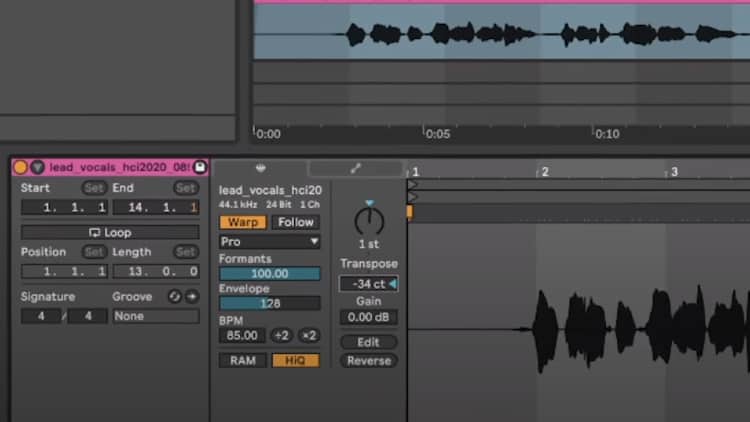The width and height of the screenshot is (750, 422).
Task: Click the Formants 100.00 slider
Action: pyautogui.click(x=269, y=274)
